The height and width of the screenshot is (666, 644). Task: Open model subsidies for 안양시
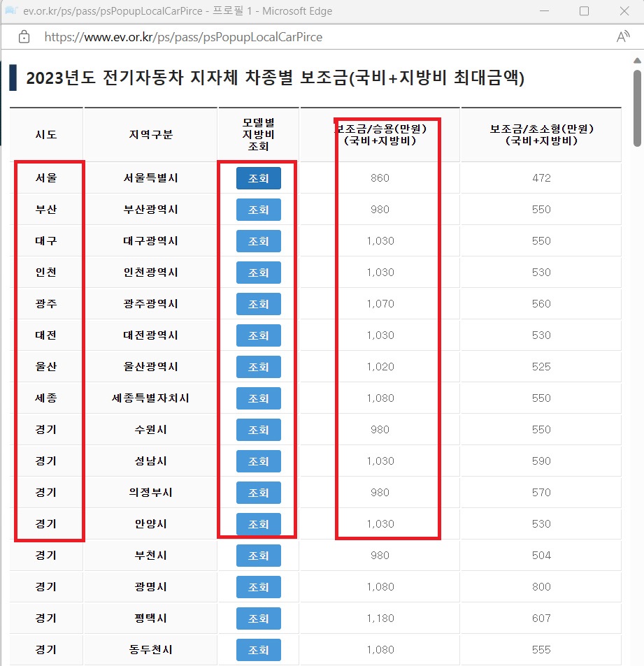click(259, 524)
